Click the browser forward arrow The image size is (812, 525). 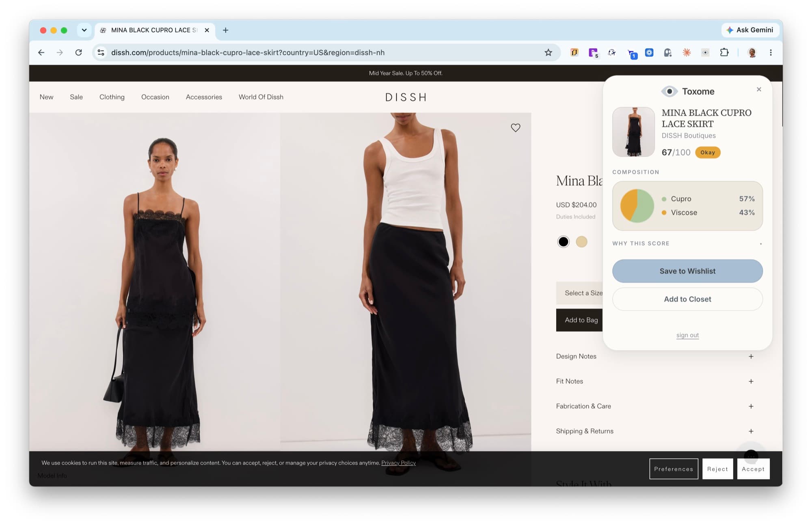tap(60, 52)
